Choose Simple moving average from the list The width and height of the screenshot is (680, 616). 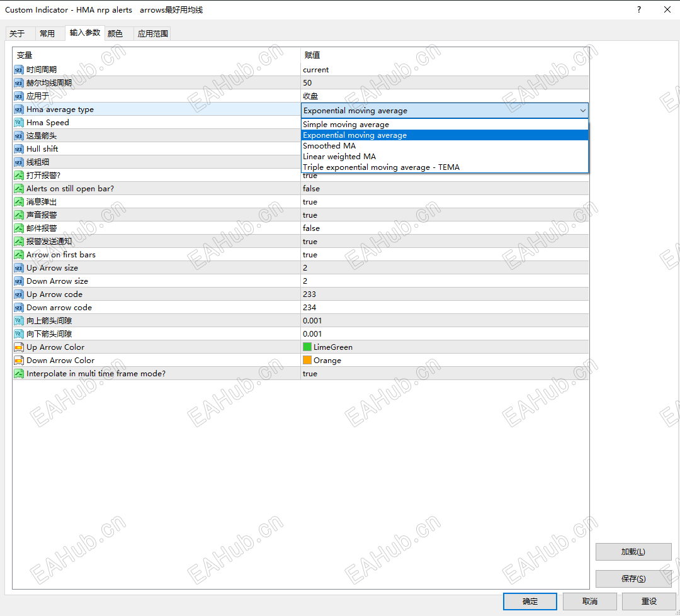445,125
